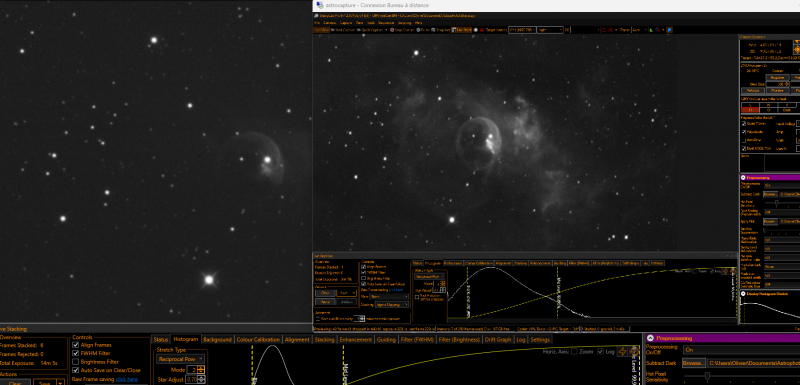Click the histogram auto-stretch lightning icon
Screen dimensions: 800x385
622,351
